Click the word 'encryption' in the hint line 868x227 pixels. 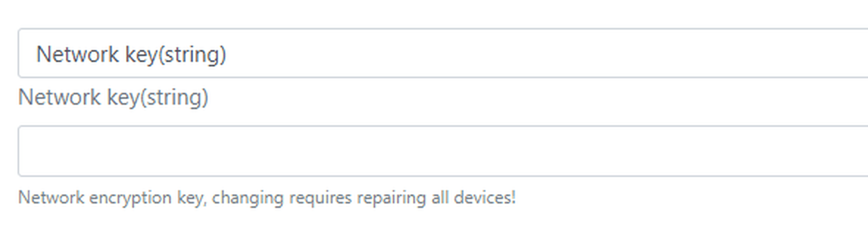pyautogui.click(x=130, y=199)
